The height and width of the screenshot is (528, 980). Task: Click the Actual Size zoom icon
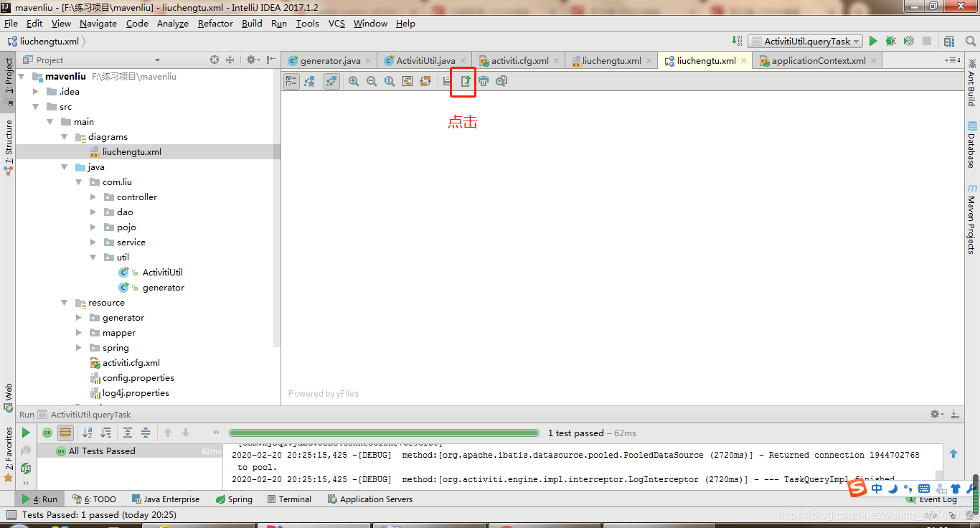click(x=390, y=81)
